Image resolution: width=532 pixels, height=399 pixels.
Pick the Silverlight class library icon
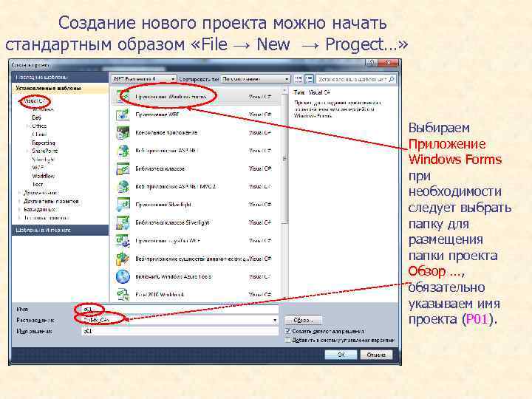[123, 222]
